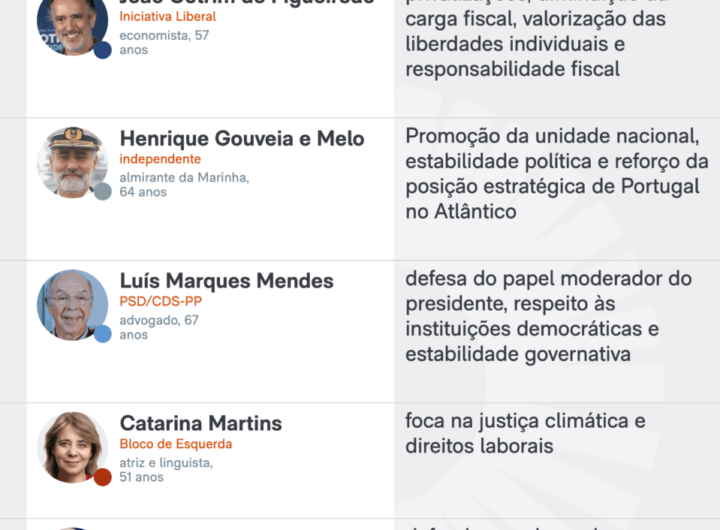Click the foca na justiça climática description
The image size is (720, 530).
[x=525, y=434]
